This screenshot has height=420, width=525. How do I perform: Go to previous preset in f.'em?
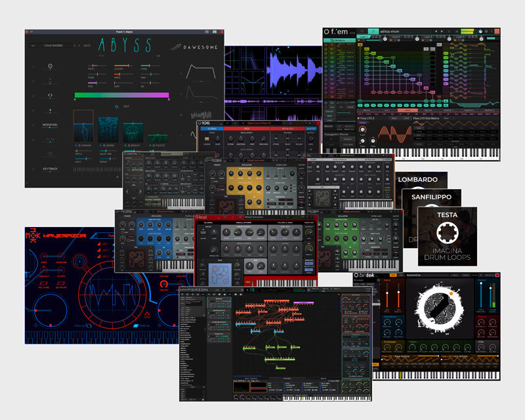point(436,31)
